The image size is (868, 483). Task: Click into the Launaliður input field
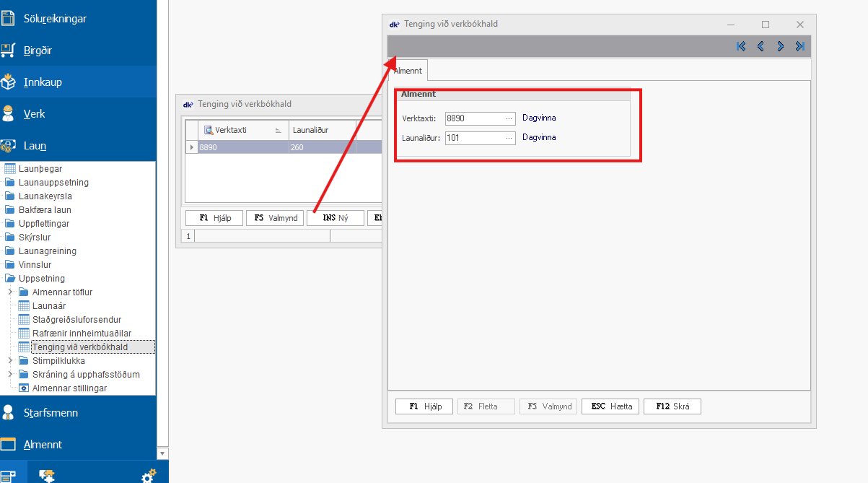click(x=473, y=138)
